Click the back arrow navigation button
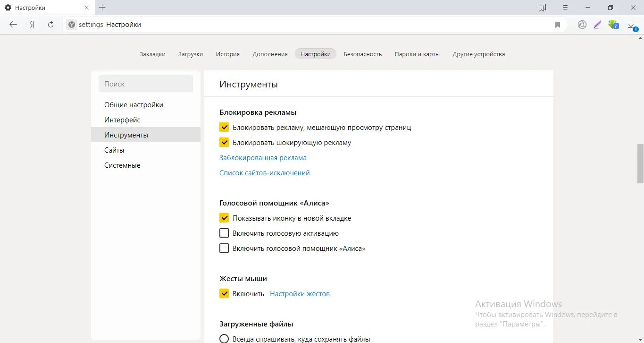This screenshot has height=343, width=644. pyautogui.click(x=13, y=25)
